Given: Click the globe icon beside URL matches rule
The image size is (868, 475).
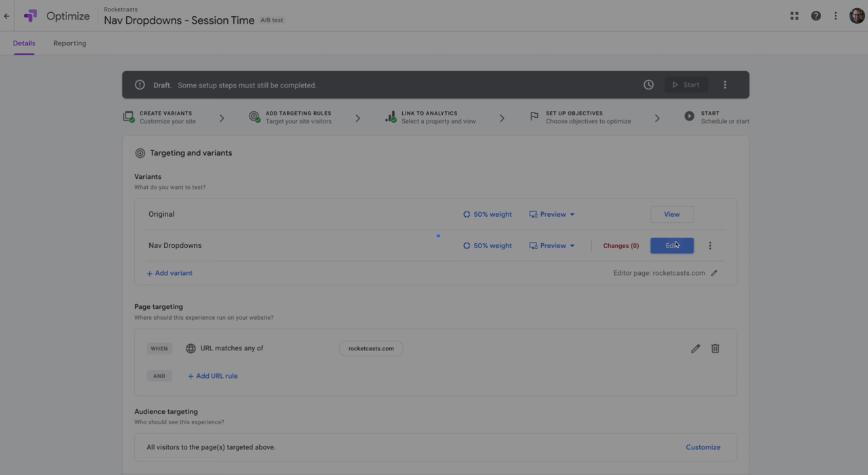Looking at the screenshot, I should click(x=191, y=348).
